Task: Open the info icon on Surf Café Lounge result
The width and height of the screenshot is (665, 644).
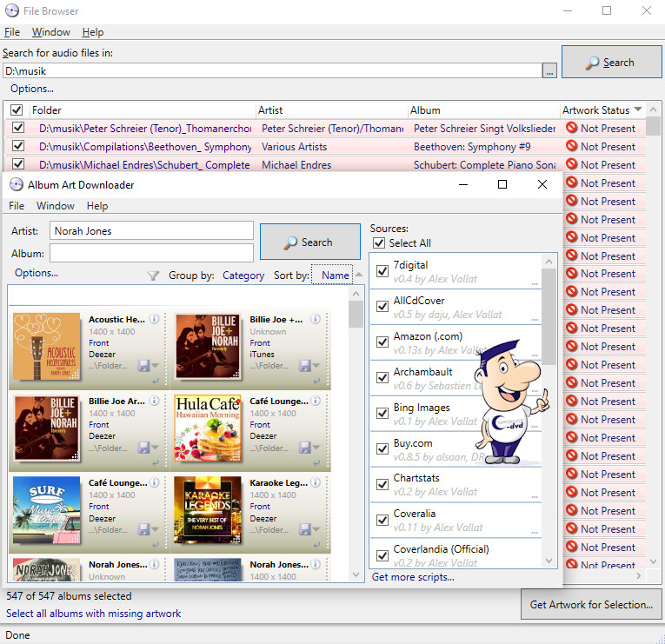Action: [155, 482]
